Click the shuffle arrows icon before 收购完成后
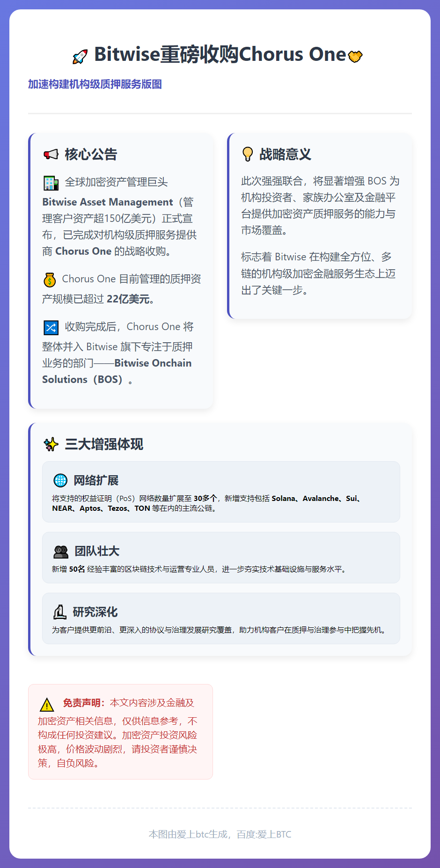 tap(51, 327)
